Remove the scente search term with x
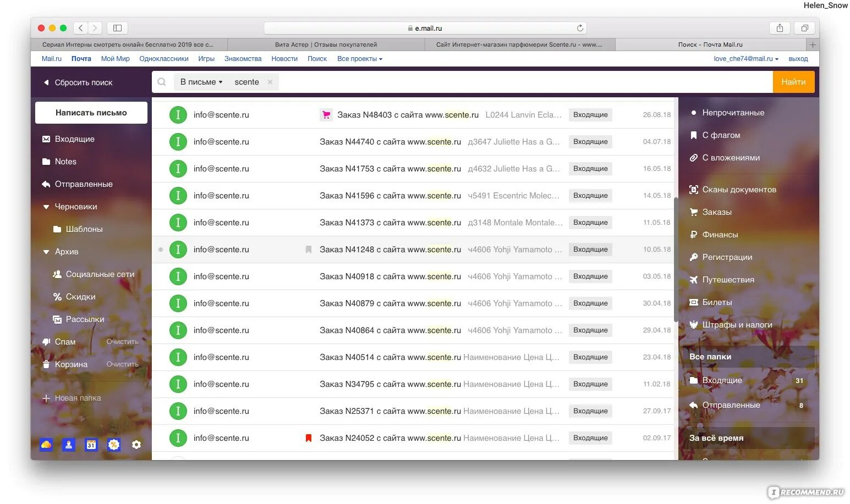The width and height of the screenshot is (850, 504). tap(270, 82)
